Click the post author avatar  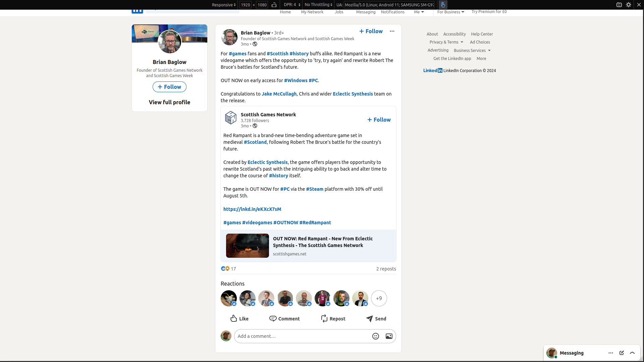click(x=229, y=37)
